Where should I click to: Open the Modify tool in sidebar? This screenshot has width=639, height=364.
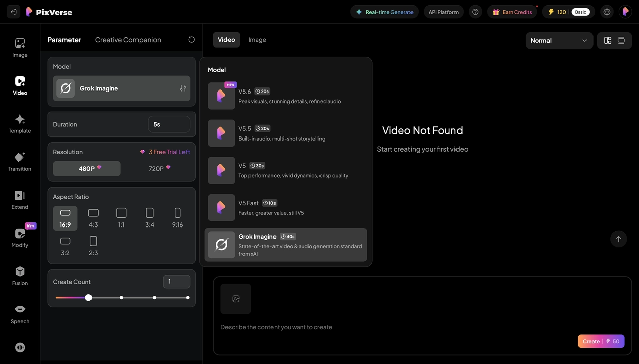tap(20, 238)
